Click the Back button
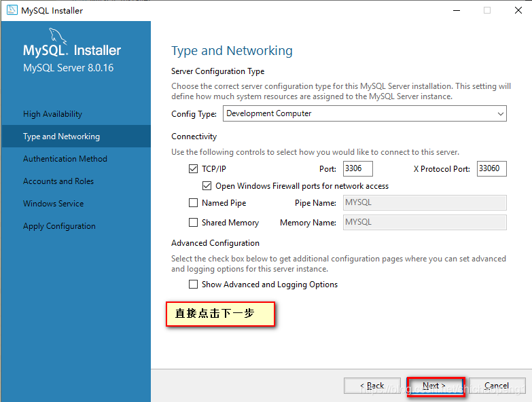The width and height of the screenshot is (532, 402). (372, 386)
